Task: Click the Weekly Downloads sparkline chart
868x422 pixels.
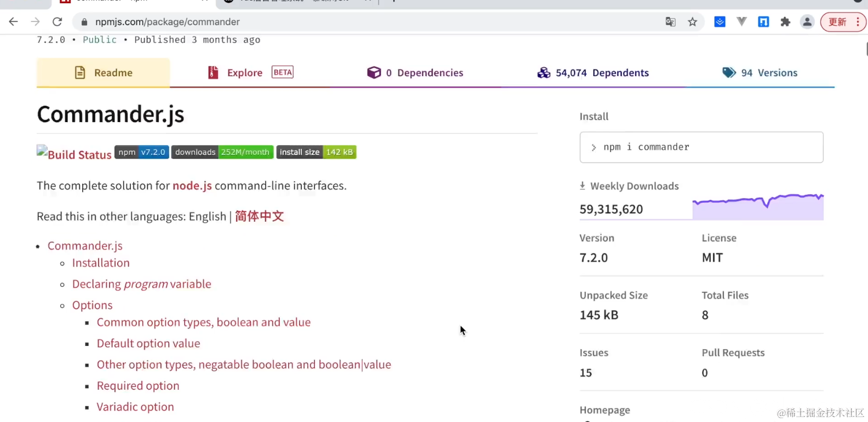Action: pos(758,207)
